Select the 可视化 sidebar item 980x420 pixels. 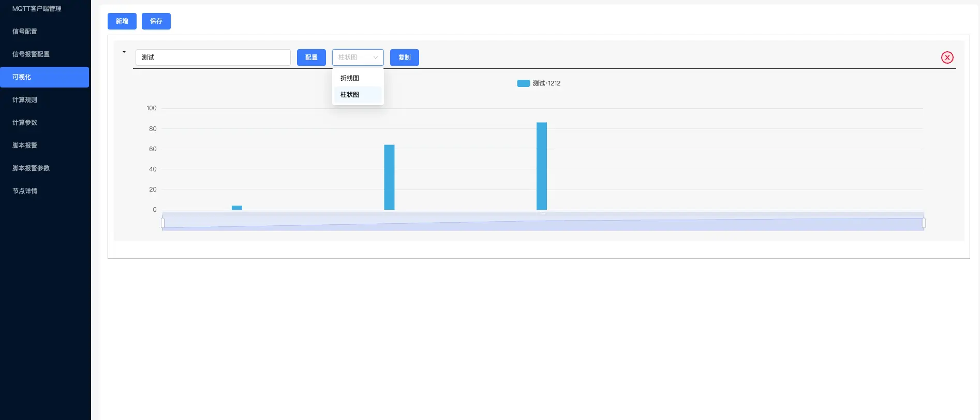[44, 77]
